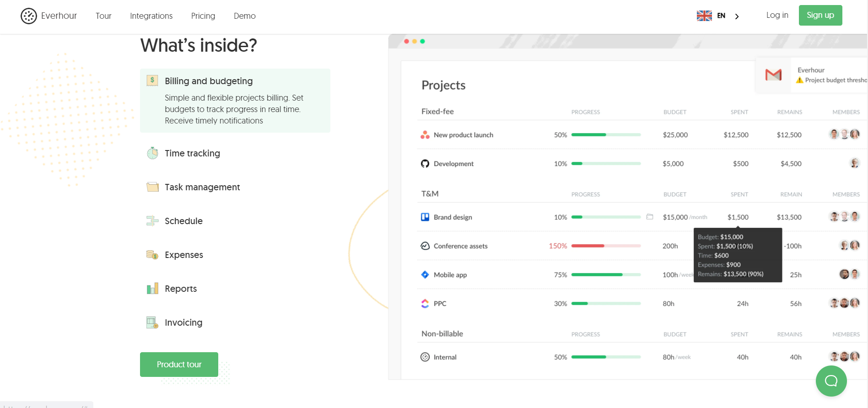Viewport: 868px width, 408px height.
Task: Click the 'T&M' section heading
Action: tap(430, 194)
